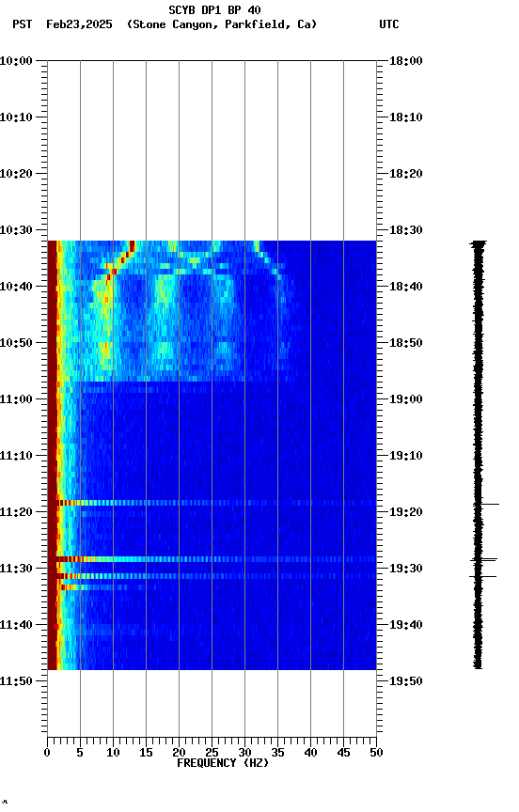The image size is (519, 812).
Task: Click the PST '10:30' time label
Action: pos(16,230)
